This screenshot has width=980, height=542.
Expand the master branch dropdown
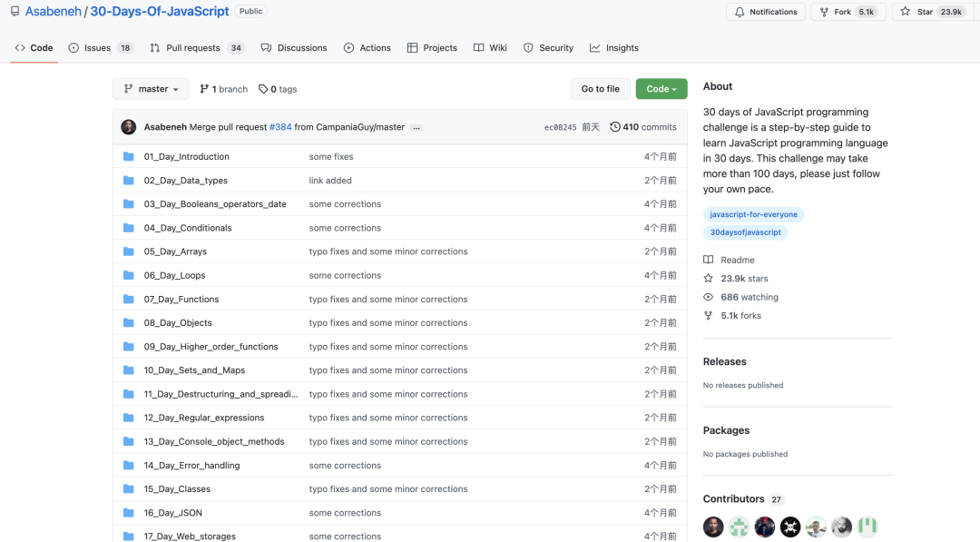(x=152, y=89)
